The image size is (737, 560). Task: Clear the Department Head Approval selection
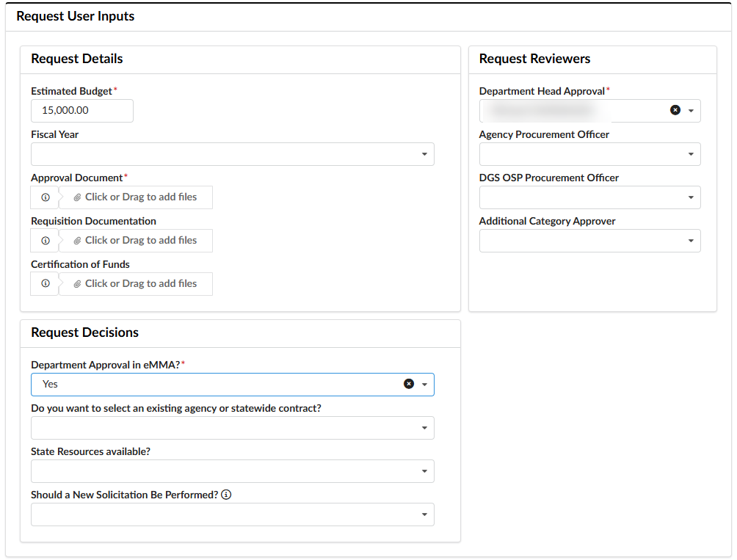[x=675, y=110]
